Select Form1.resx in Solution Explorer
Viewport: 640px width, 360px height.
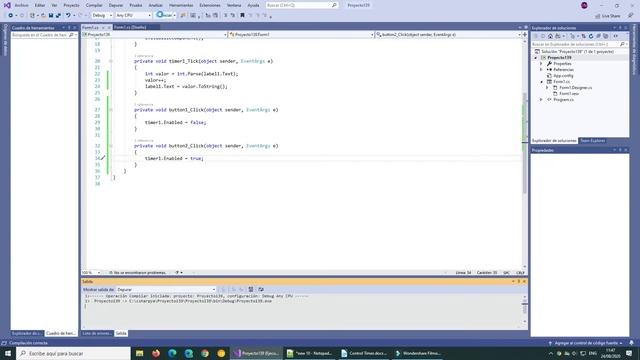coord(569,93)
